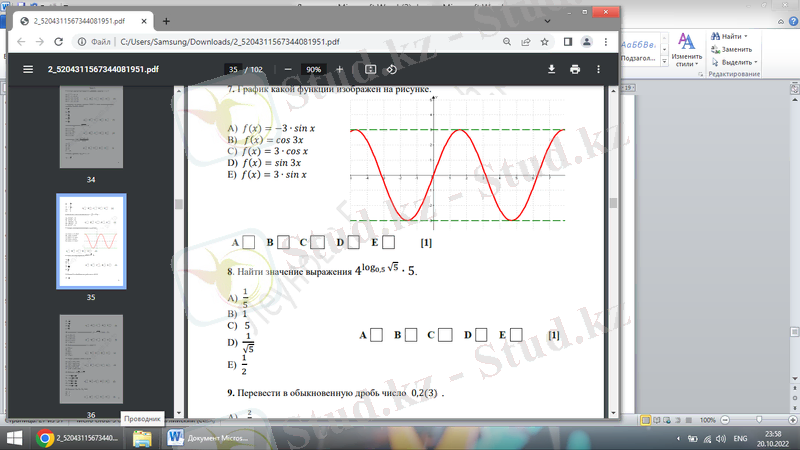Click the fit to page icon

[370, 69]
